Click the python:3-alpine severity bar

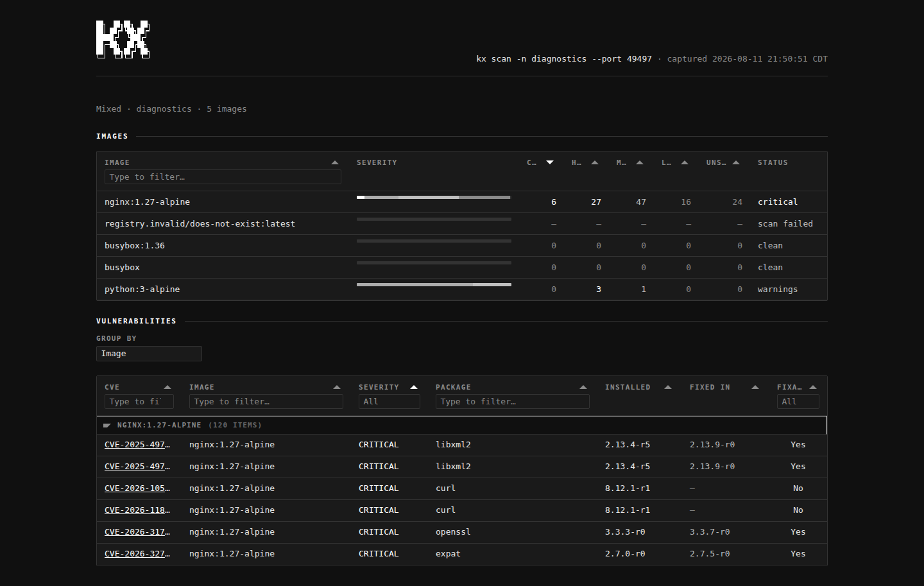pyautogui.click(x=434, y=284)
